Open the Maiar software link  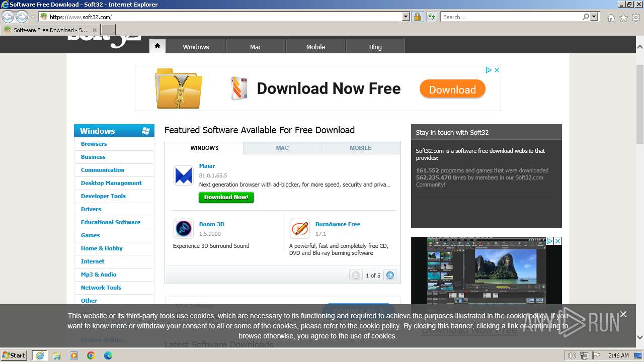point(207,166)
